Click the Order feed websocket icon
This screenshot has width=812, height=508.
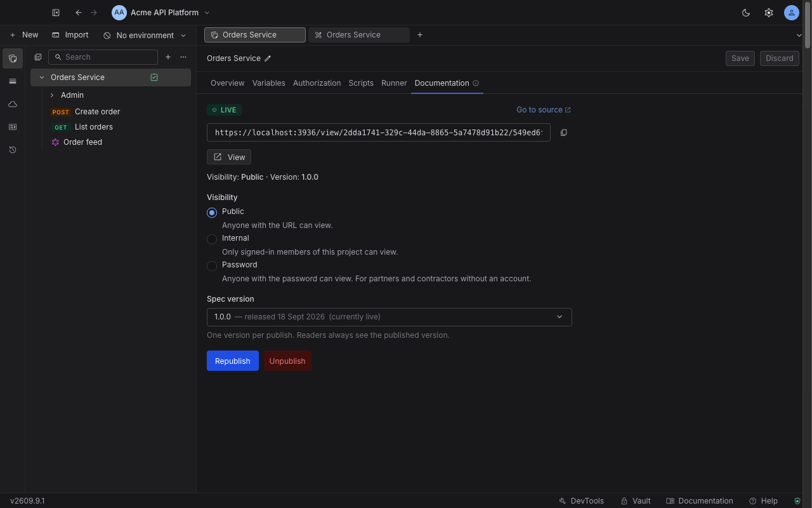(55, 142)
